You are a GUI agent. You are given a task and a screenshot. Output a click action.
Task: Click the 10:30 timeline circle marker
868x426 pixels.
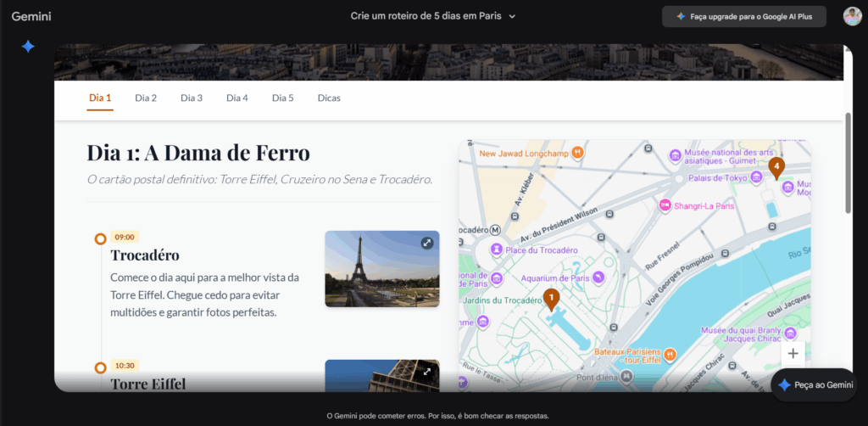coord(100,367)
